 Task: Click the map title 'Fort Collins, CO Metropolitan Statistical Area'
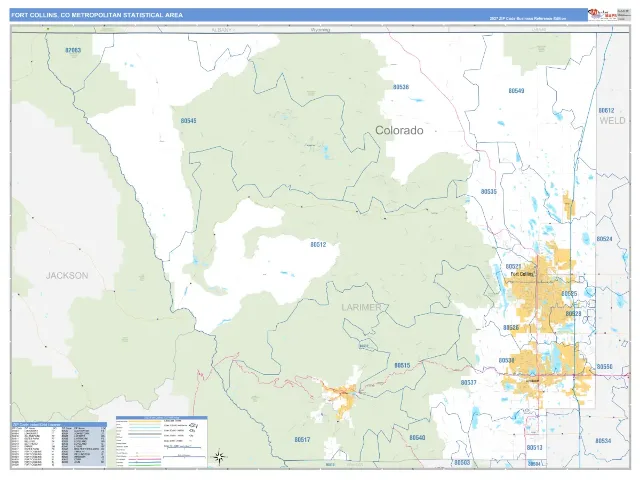point(97,15)
